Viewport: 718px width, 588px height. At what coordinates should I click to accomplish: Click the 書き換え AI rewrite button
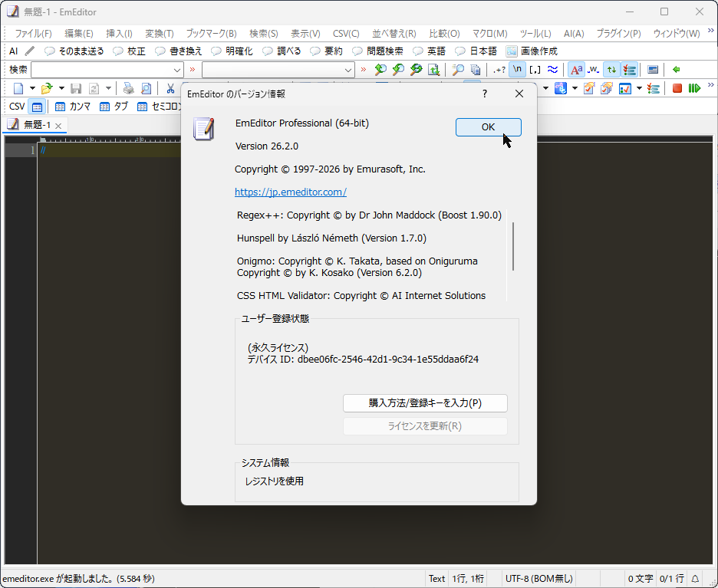[179, 51]
